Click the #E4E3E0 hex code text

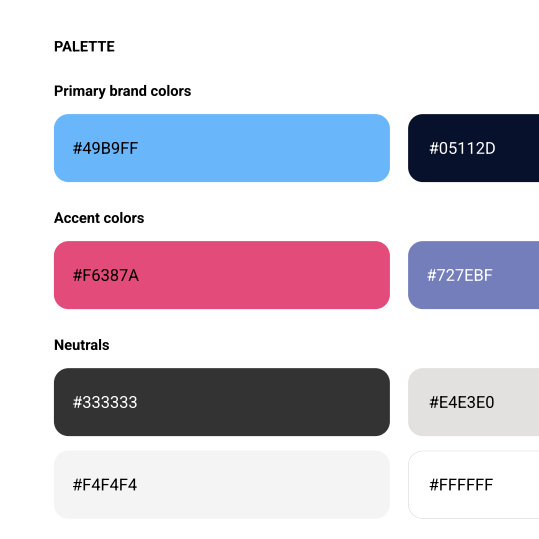click(x=462, y=402)
